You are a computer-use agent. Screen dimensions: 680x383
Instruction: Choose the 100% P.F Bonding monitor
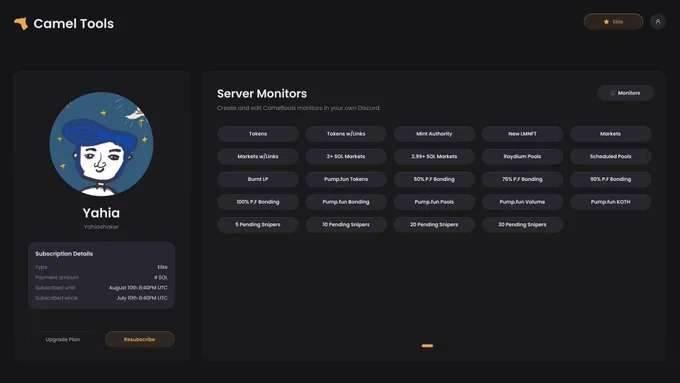click(258, 202)
